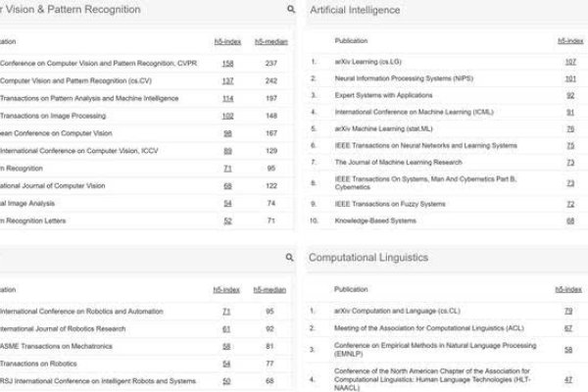
Task: Click h5-index 91 for International Conference on Machine Learning
Action: [570, 112]
